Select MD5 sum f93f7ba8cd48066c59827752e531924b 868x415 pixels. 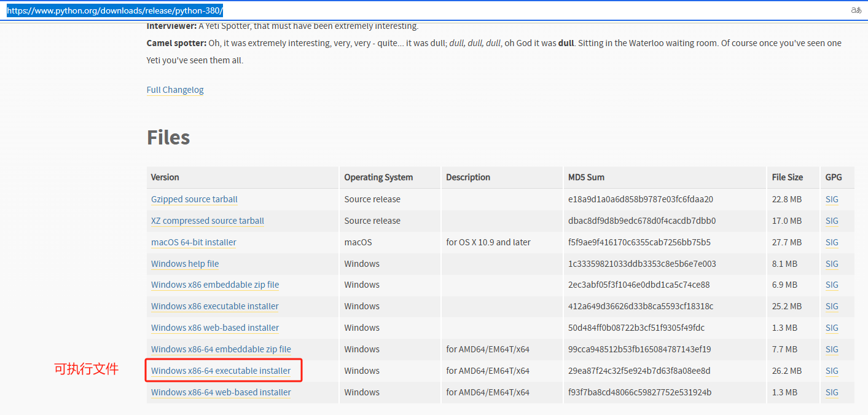coord(640,392)
